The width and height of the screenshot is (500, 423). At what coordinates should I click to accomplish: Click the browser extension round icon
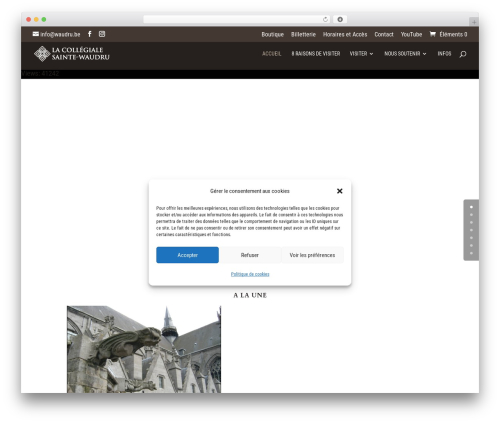pos(340,19)
